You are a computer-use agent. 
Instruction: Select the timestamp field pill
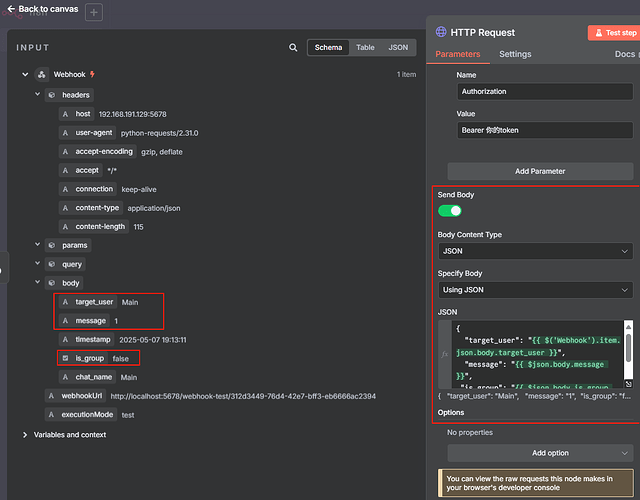[x=87, y=340]
